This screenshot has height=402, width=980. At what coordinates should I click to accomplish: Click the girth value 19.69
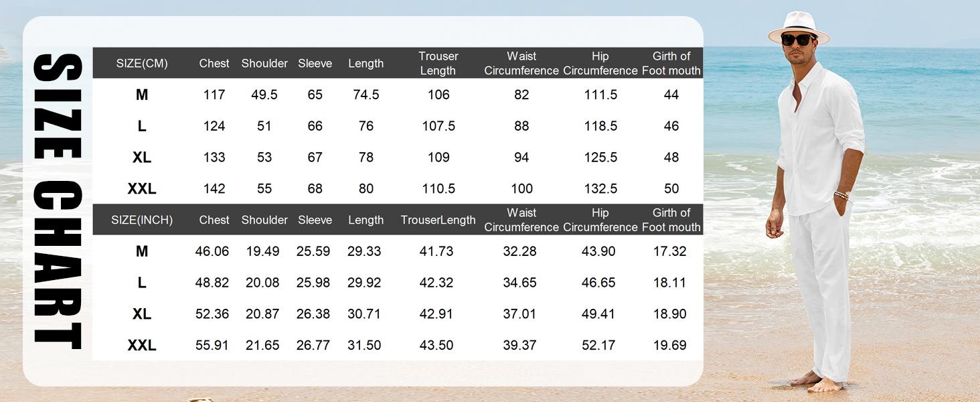(x=670, y=345)
